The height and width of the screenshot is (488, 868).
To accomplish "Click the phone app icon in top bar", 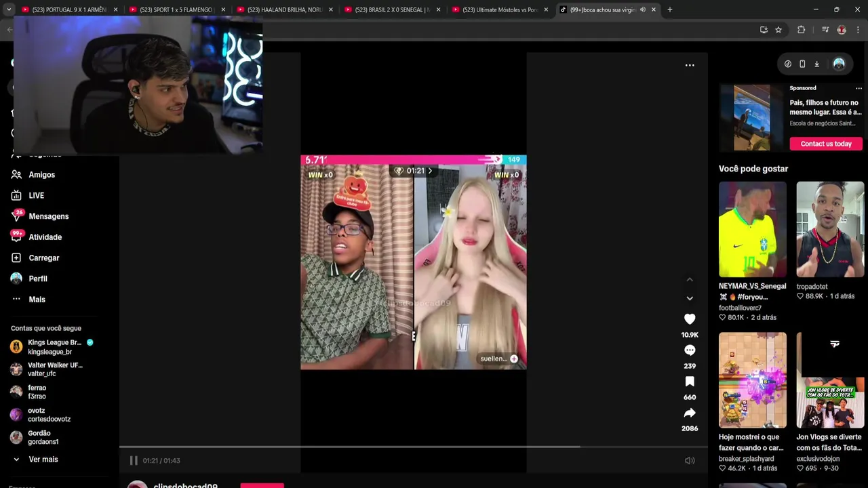I will [x=802, y=64].
